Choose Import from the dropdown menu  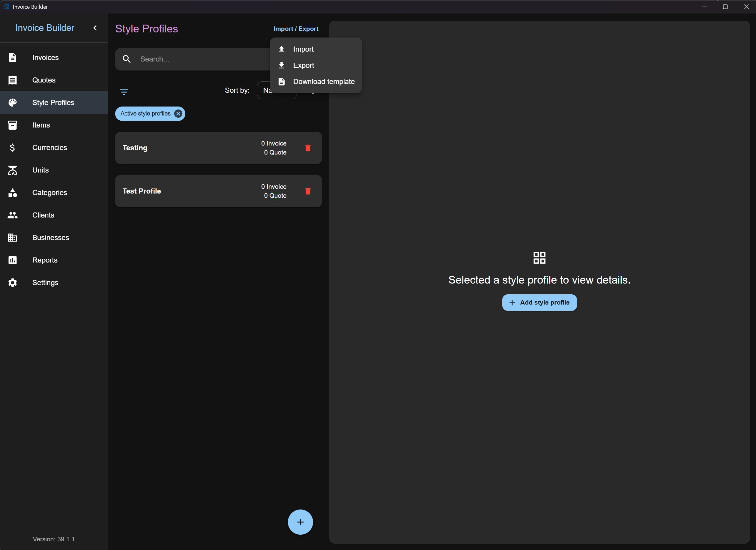[x=316, y=49]
